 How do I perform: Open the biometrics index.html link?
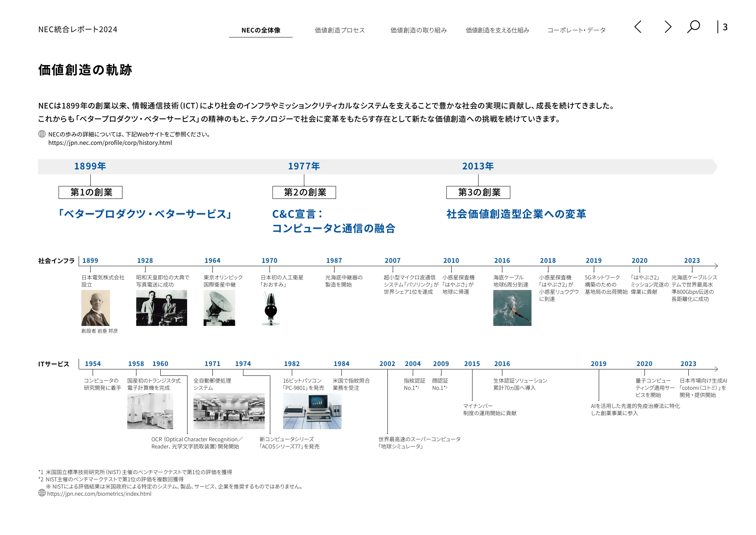click(99, 494)
